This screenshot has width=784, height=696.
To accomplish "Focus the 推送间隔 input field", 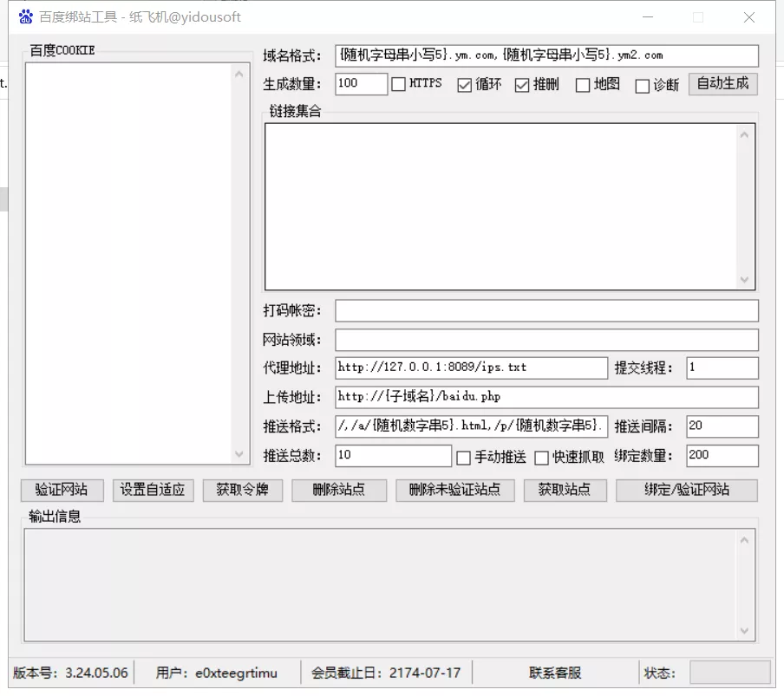I will coord(722,426).
